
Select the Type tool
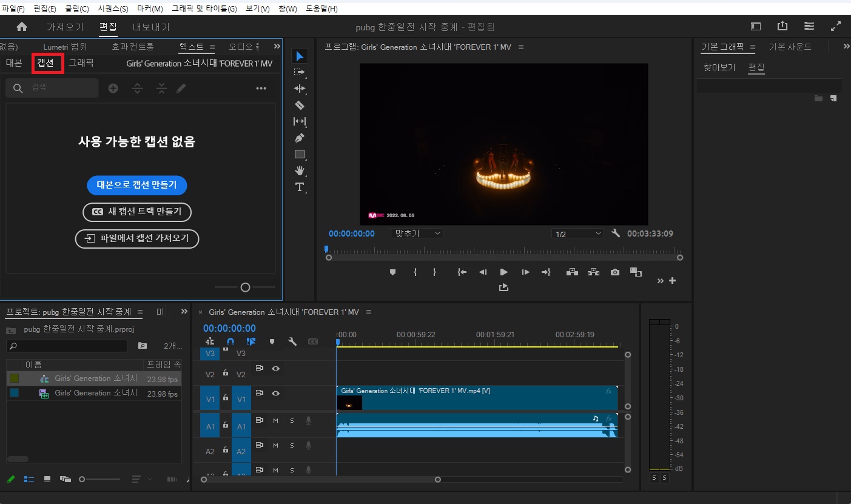click(x=300, y=187)
